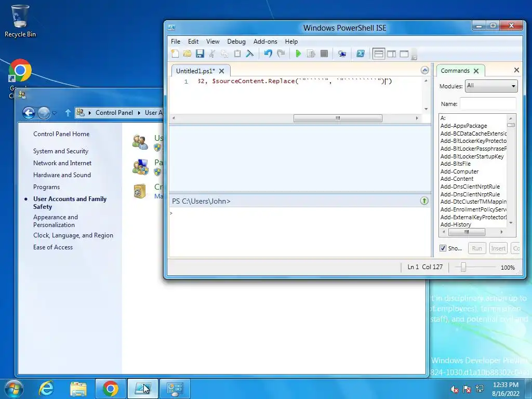The height and width of the screenshot is (399, 532).
Task: Click the Windows Start orb
Action: pos(13,389)
